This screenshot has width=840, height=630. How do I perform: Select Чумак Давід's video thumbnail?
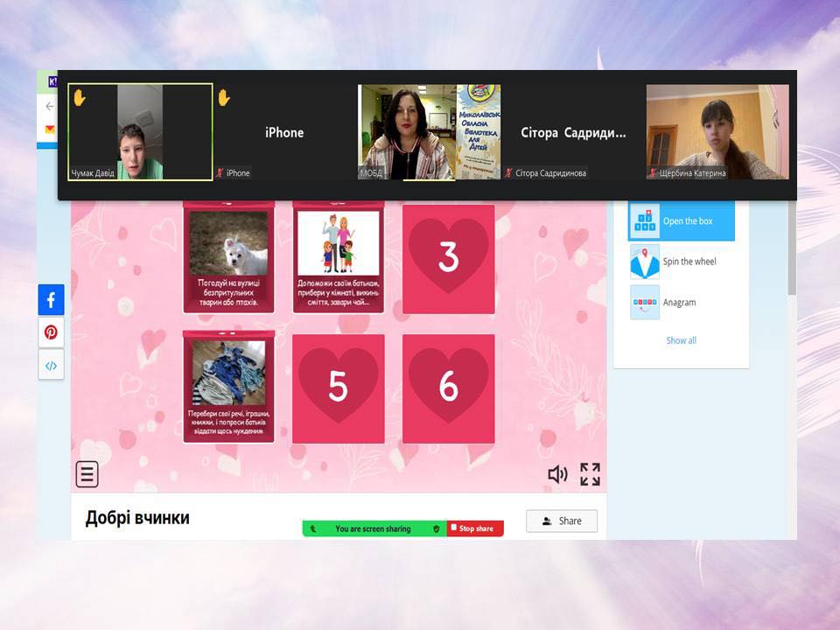coord(140,131)
